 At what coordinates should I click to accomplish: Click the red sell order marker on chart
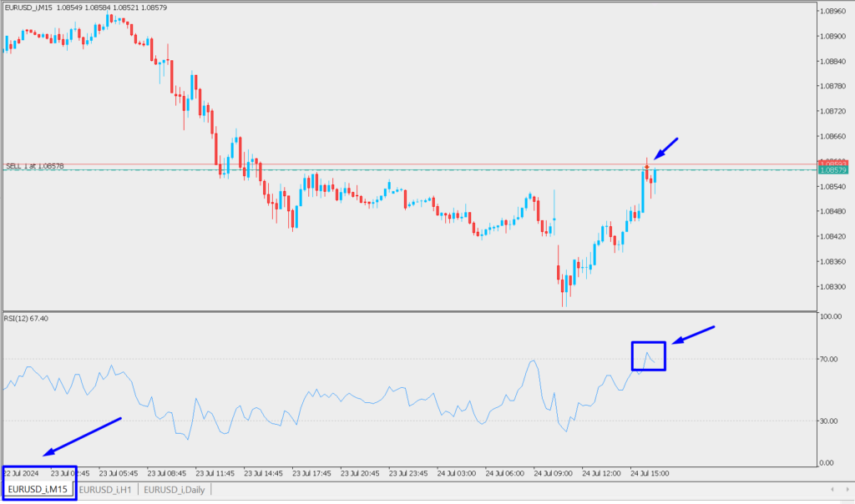(647, 168)
